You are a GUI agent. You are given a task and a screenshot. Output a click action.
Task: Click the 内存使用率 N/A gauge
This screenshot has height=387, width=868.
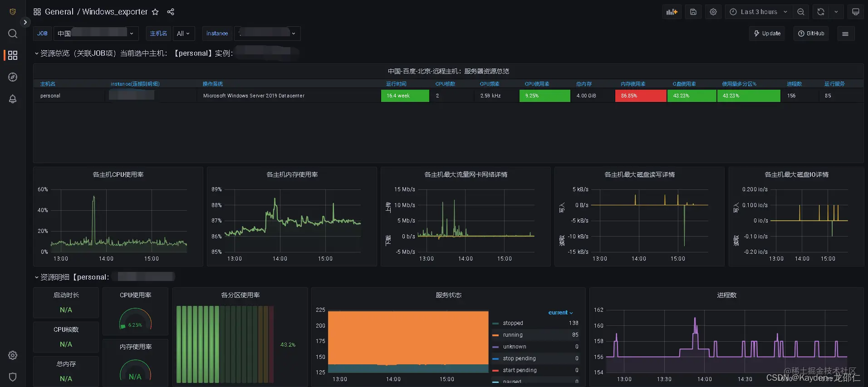tap(135, 370)
